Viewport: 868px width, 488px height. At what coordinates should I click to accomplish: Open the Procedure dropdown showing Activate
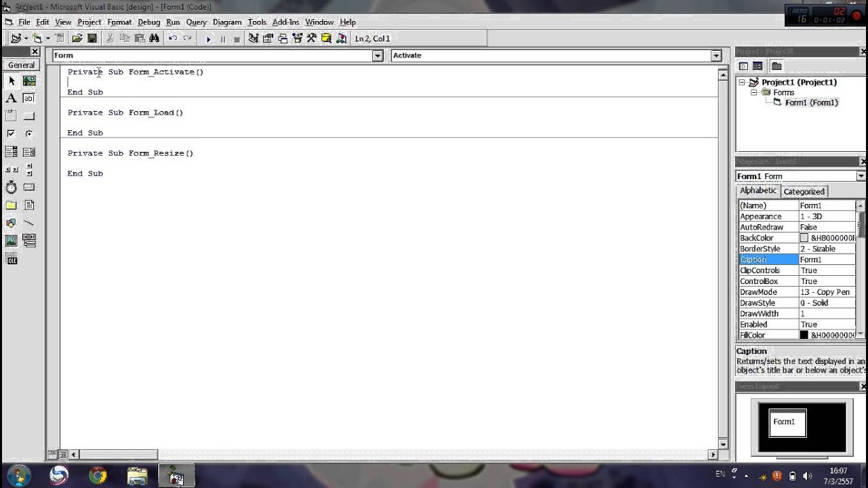click(716, 56)
